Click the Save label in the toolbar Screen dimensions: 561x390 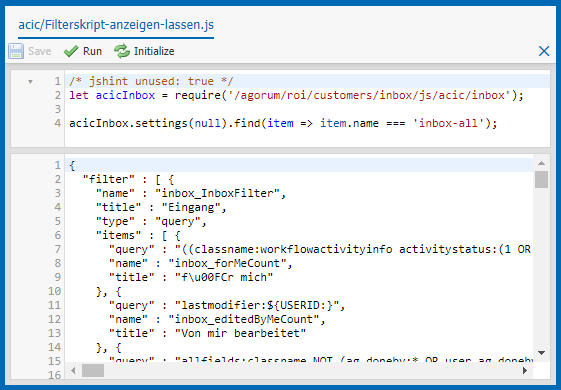40,51
